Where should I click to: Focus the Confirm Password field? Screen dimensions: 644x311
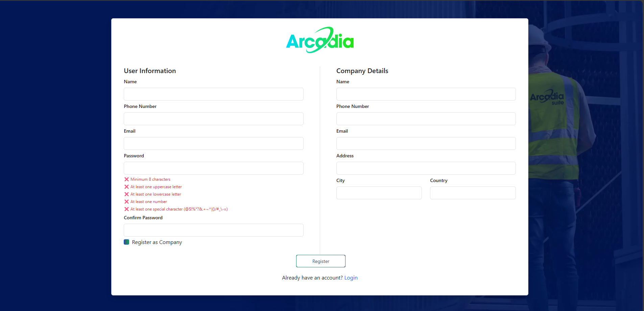(213, 230)
